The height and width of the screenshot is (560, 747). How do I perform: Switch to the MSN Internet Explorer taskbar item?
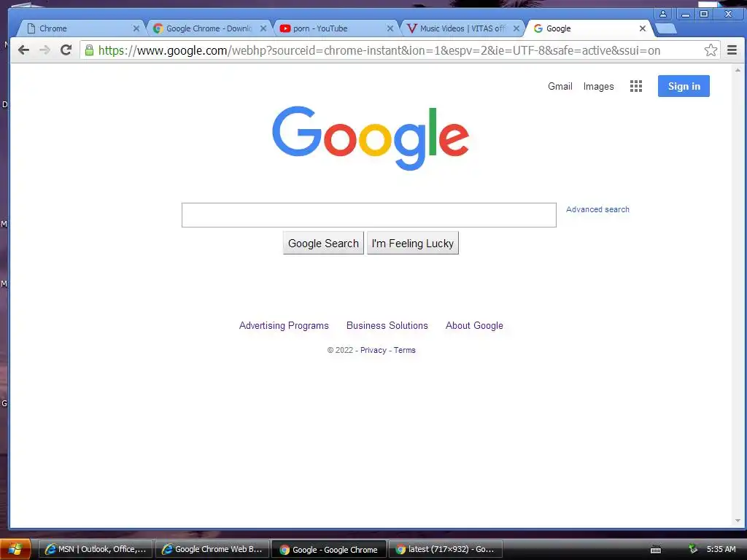click(x=96, y=549)
